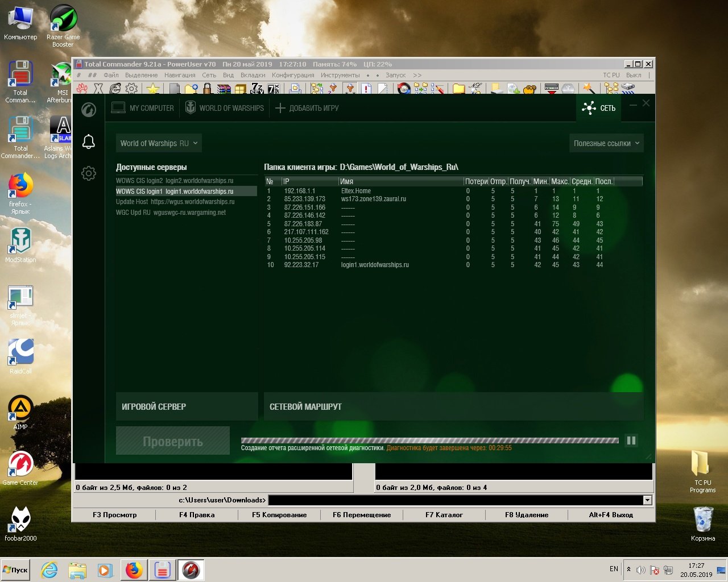Select the row login1.worldofwarships.ru in the route table

(454, 265)
